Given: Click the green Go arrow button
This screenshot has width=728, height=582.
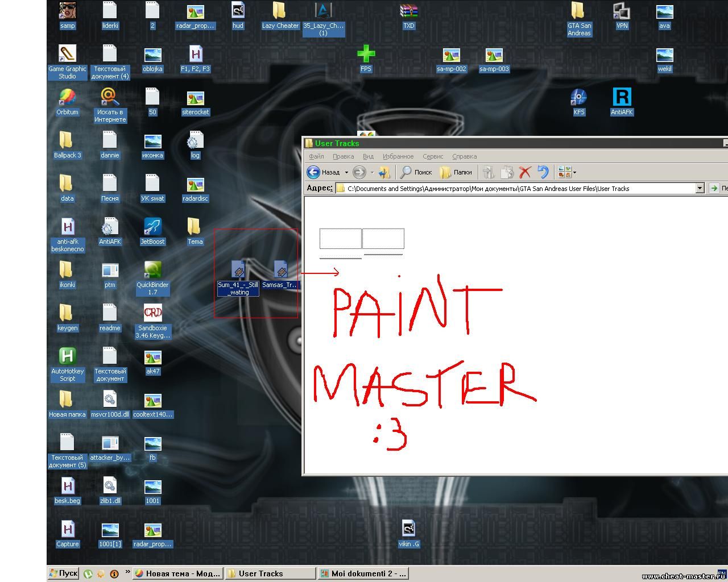Looking at the screenshot, I should click(714, 188).
